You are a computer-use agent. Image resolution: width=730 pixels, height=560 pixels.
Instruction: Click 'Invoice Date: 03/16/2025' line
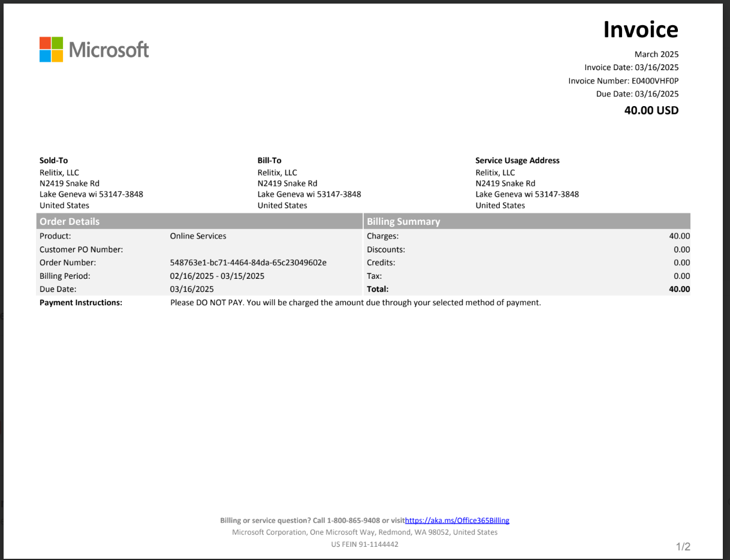click(632, 67)
